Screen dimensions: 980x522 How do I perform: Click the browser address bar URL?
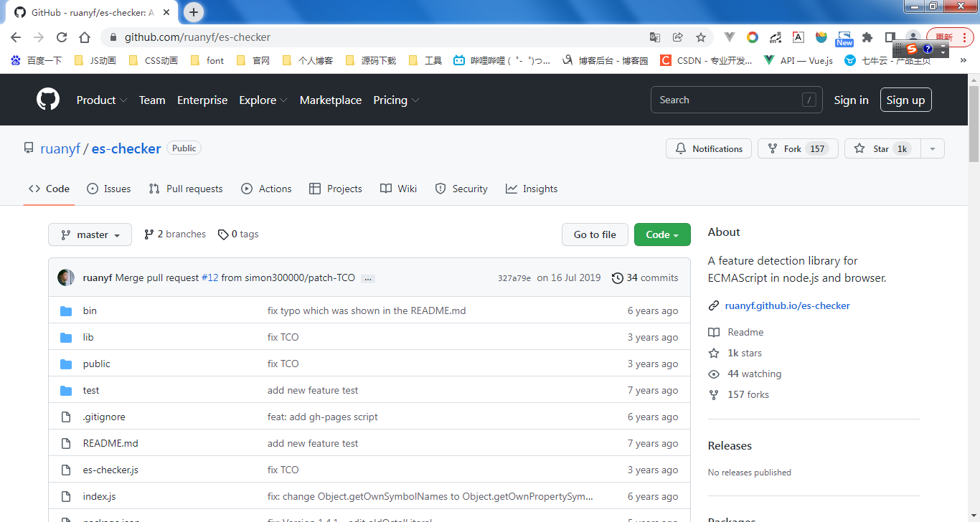(197, 37)
